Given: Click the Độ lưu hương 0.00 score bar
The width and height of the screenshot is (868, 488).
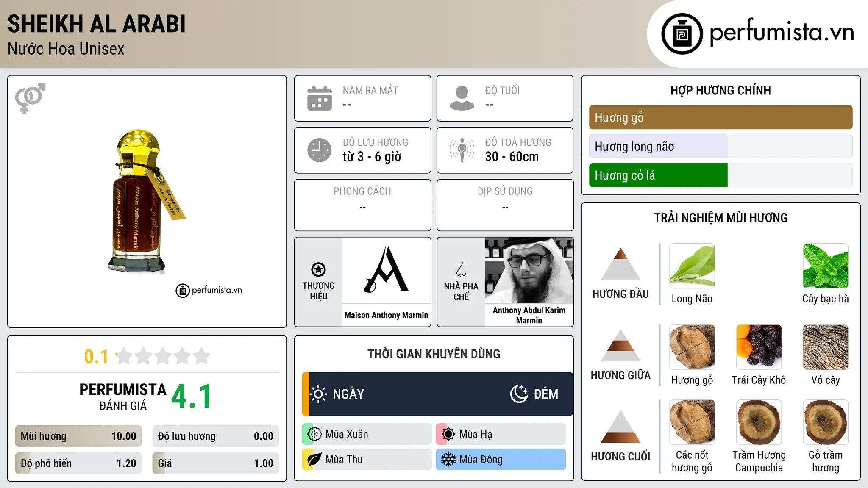Looking at the screenshot, I should 215,436.
